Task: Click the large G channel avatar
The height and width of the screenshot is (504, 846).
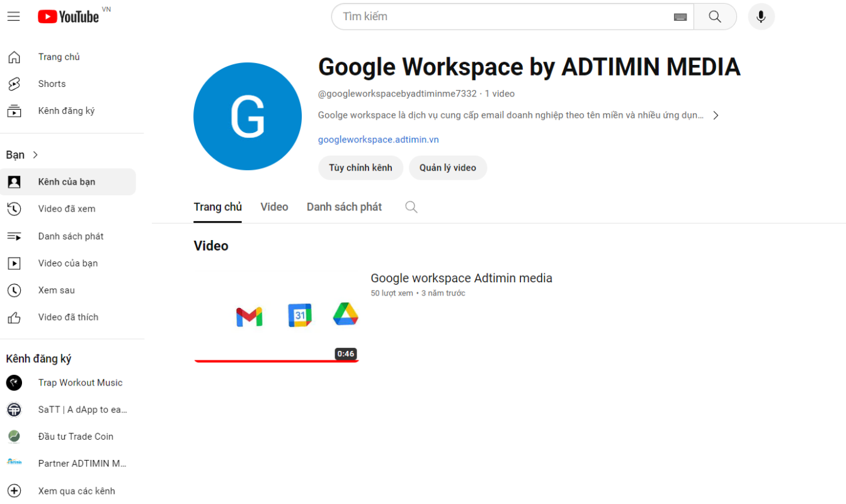Action: click(x=248, y=117)
